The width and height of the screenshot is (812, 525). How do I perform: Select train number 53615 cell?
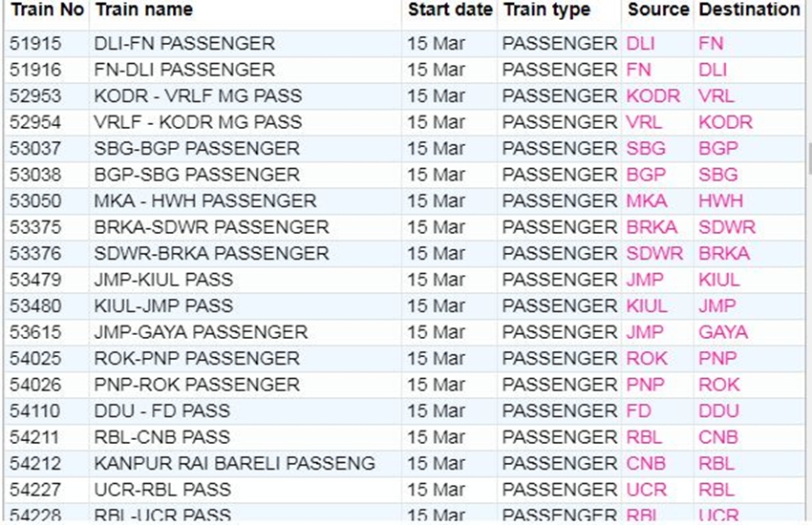34,332
